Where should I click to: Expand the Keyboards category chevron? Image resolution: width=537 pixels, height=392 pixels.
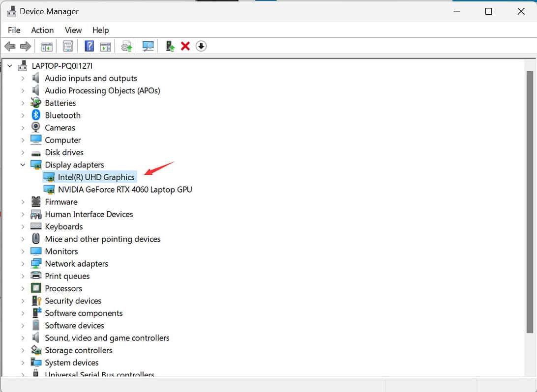[x=23, y=226]
